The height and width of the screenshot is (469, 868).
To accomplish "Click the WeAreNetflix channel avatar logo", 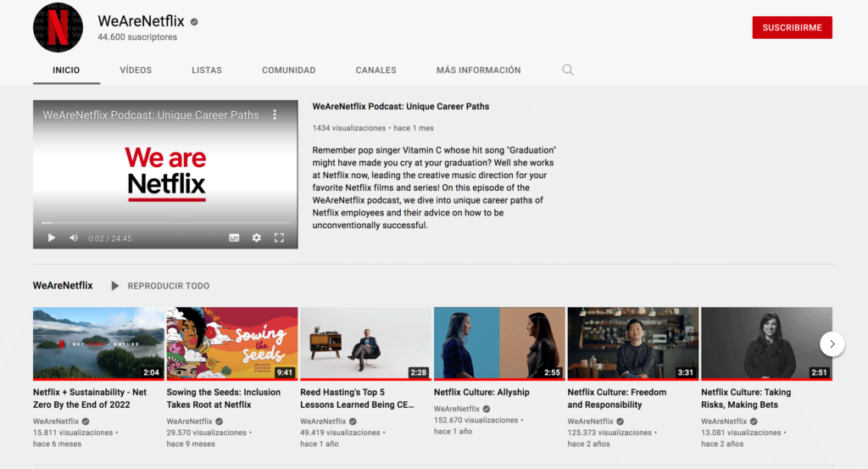I will coord(58,27).
